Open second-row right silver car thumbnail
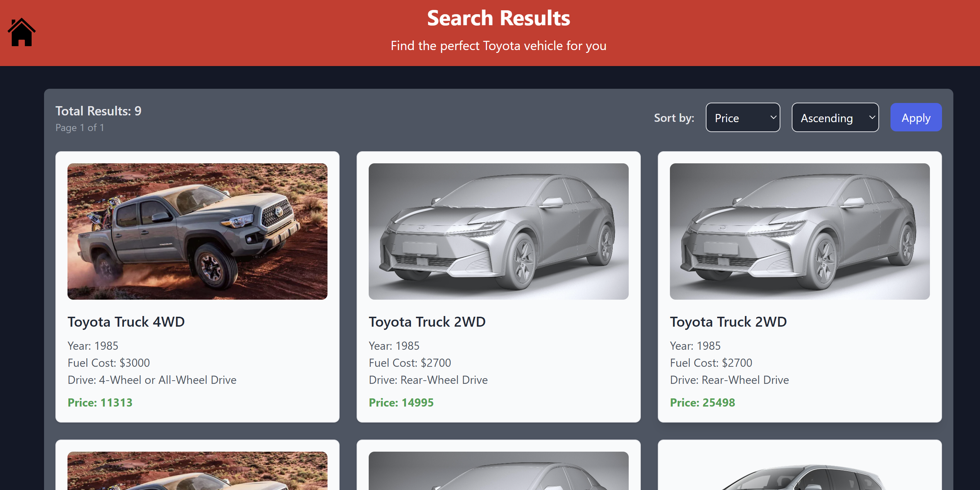The height and width of the screenshot is (490, 980). [799, 474]
